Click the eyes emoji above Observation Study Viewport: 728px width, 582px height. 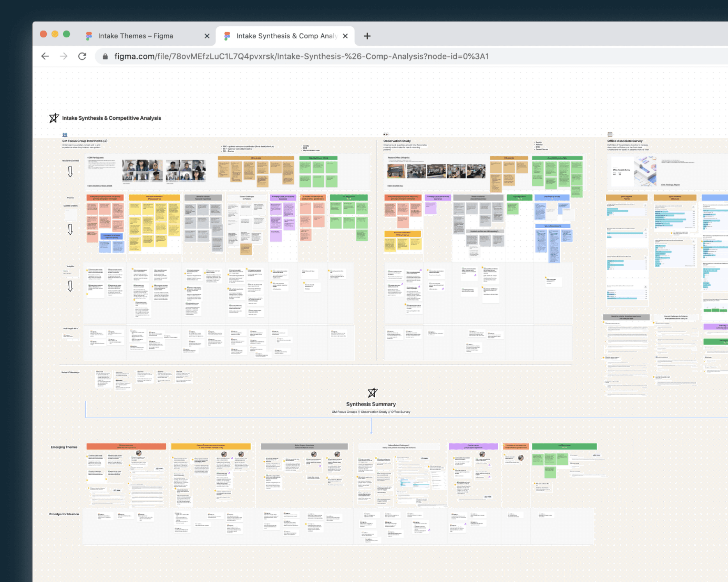pos(386,135)
